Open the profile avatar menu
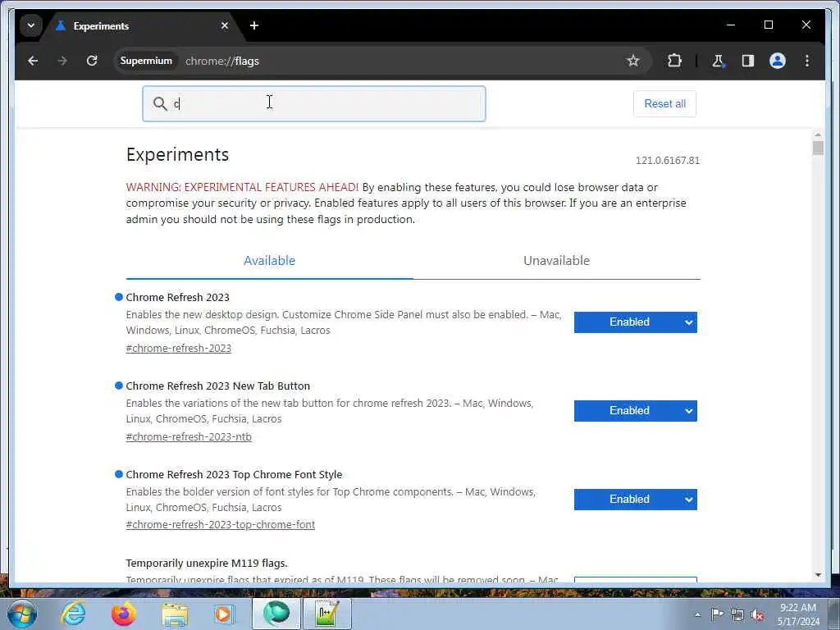Screen dimensions: 840x630 [778, 61]
